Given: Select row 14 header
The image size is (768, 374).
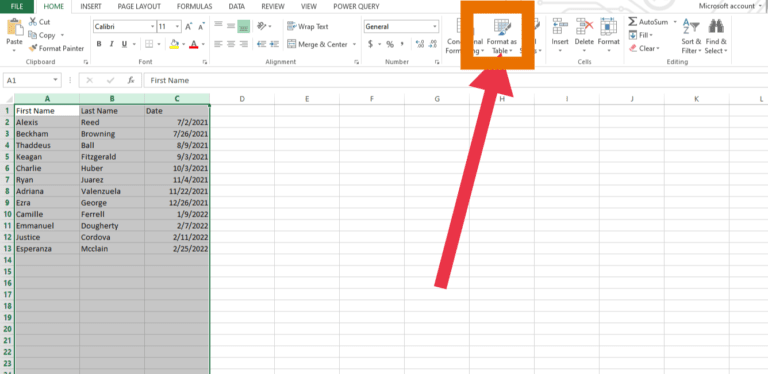Looking at the screenshot, I should (7, 260).
